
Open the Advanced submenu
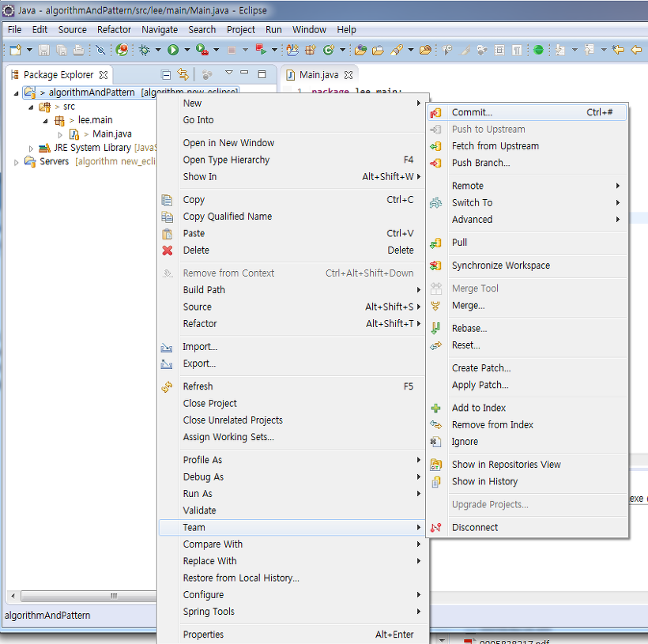pyautogui.click(x=526, y=220)
